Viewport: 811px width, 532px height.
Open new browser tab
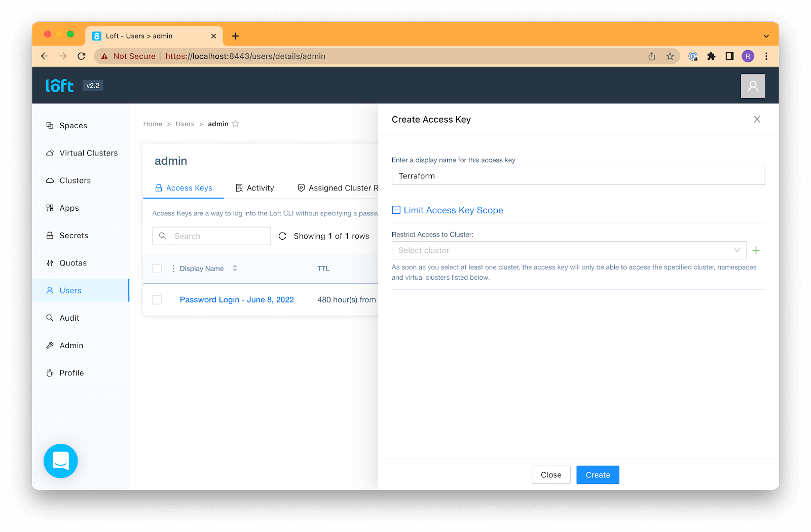[x=235, y=36]
